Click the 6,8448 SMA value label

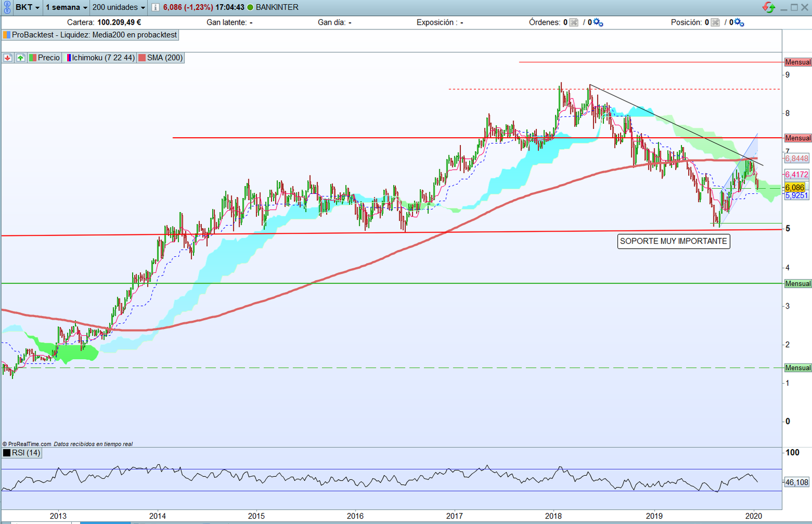point(797,158)
